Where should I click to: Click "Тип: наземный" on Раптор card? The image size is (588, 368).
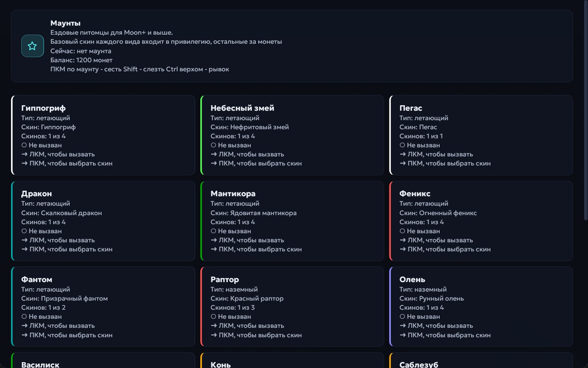[234, 289]
